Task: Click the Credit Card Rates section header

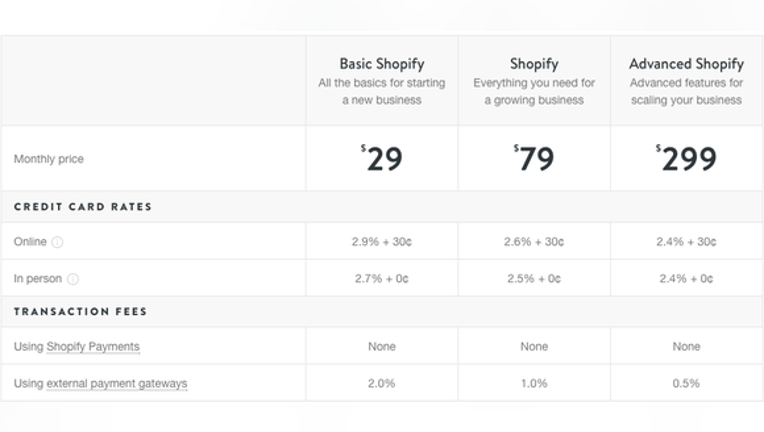Action: pyautogui.click(x=83, y=207)
